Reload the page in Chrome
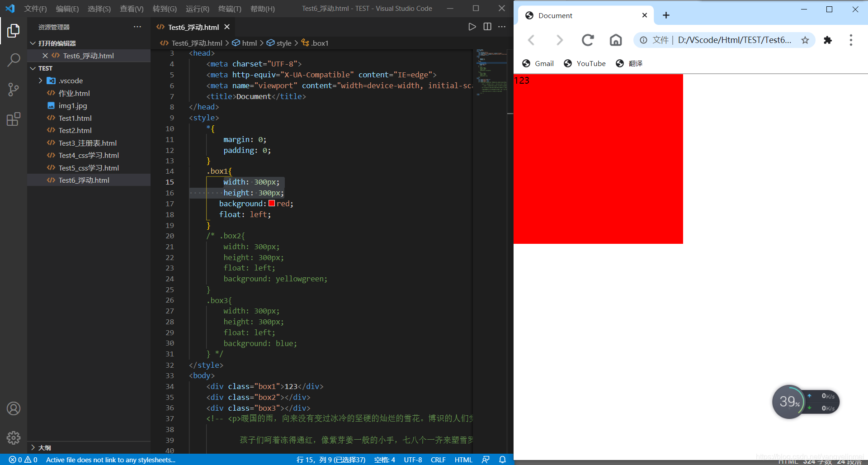 pos(588,40)
